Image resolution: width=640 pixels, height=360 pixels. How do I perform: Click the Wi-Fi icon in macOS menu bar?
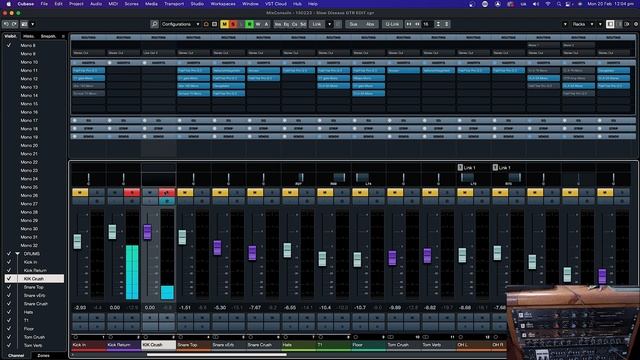pyautogui.click(x=548, y=4)
